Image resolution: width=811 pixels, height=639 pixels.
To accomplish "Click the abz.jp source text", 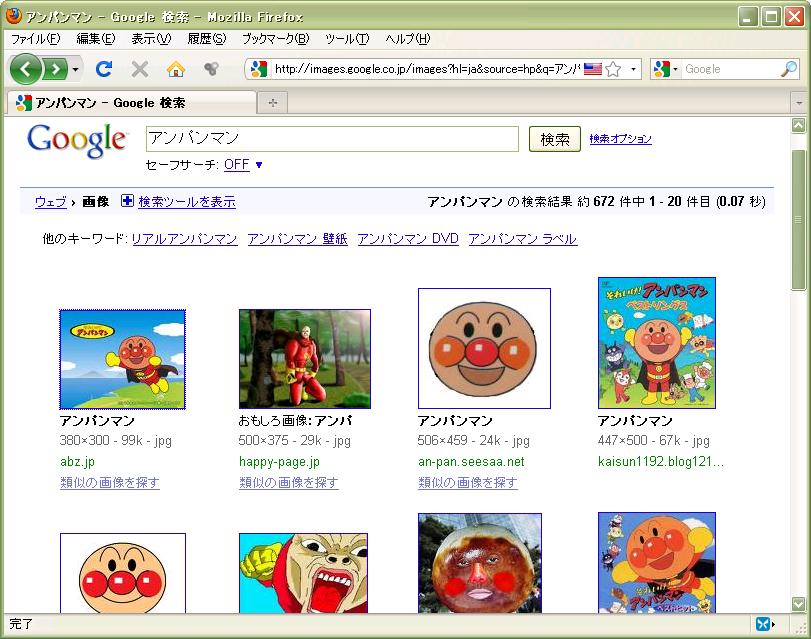I will pyautogui.click(x=77, y=462).
